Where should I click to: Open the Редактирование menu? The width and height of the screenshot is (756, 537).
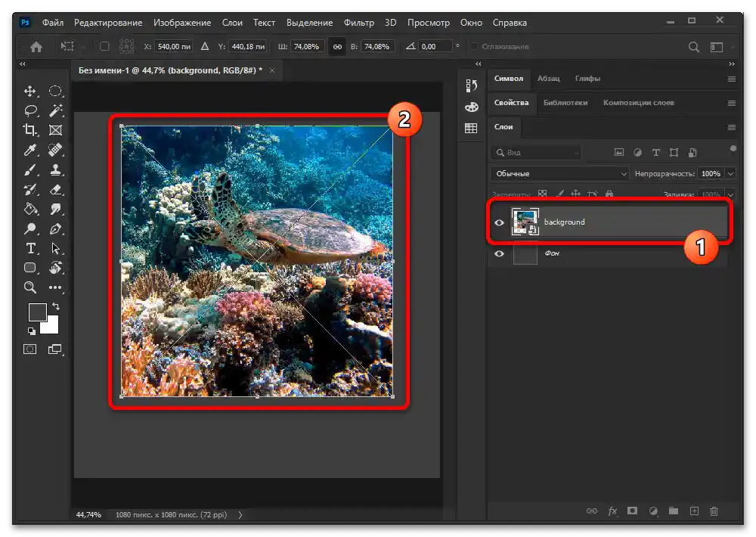coord(108,23)
